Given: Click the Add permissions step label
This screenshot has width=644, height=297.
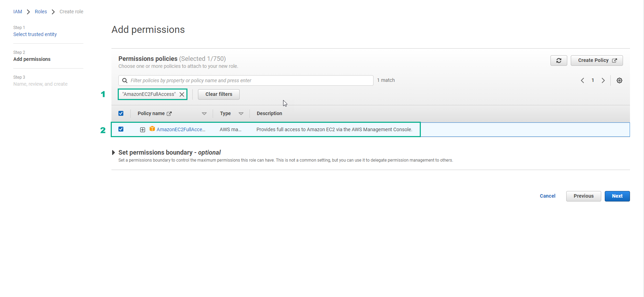Looking at the screenshot, I should point(32,59).
